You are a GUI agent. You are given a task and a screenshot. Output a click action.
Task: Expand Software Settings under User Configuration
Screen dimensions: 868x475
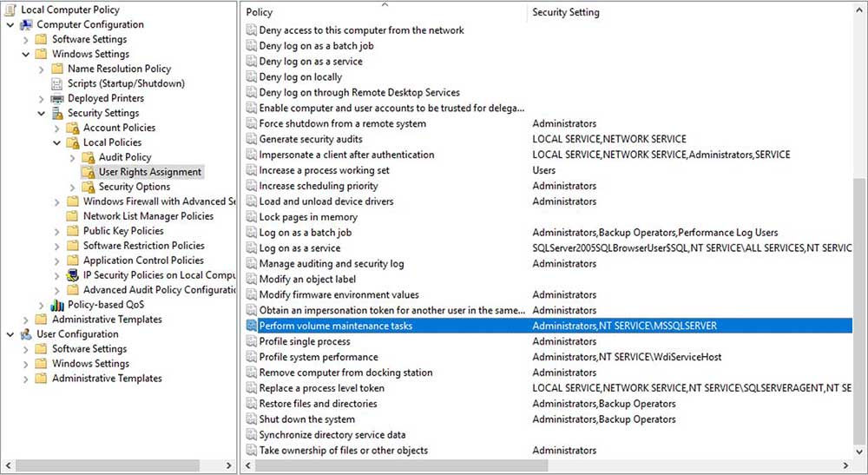(x=25, y=349)
